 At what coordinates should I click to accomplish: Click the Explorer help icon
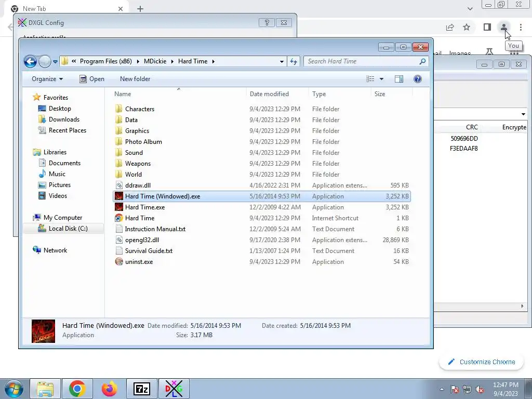tap(418, 79)
